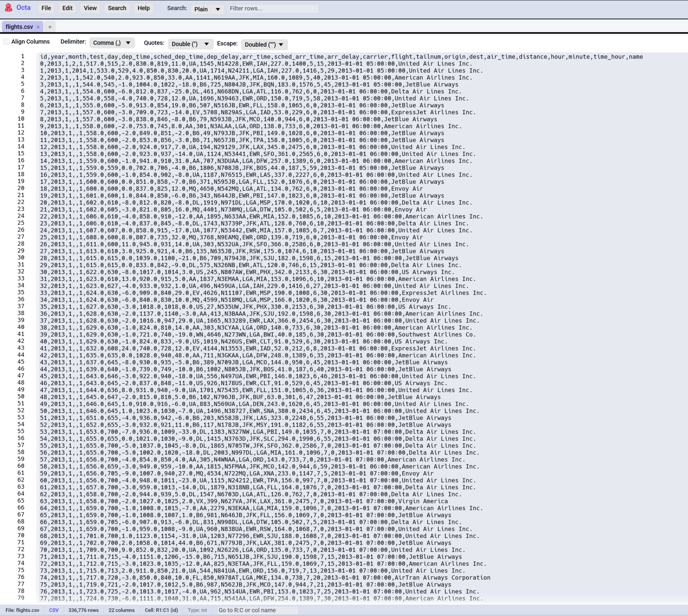Screen dimensions: 688x616
Task: Open the View menu
Action: coord(90,8)
